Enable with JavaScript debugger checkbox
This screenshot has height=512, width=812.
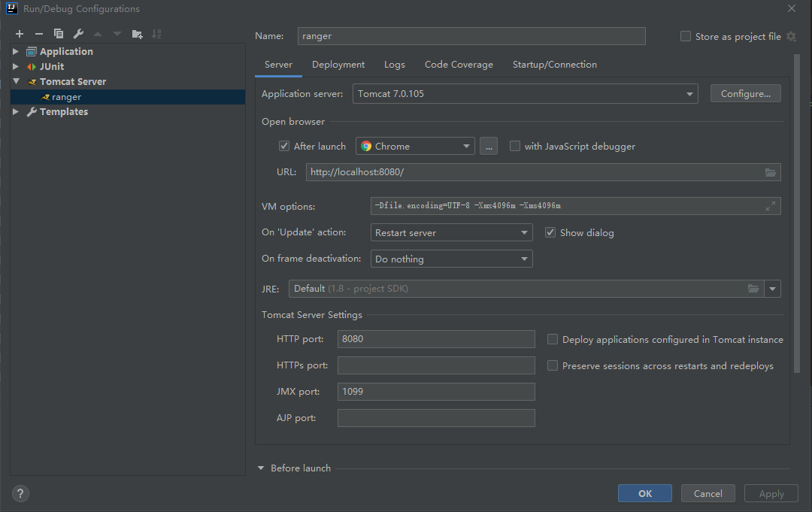(514, 146)
